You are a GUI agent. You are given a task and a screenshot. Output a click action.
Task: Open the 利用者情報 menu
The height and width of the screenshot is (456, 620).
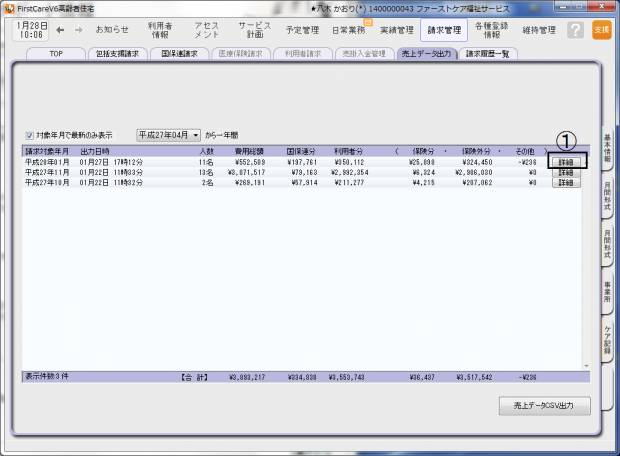(160, 30)
